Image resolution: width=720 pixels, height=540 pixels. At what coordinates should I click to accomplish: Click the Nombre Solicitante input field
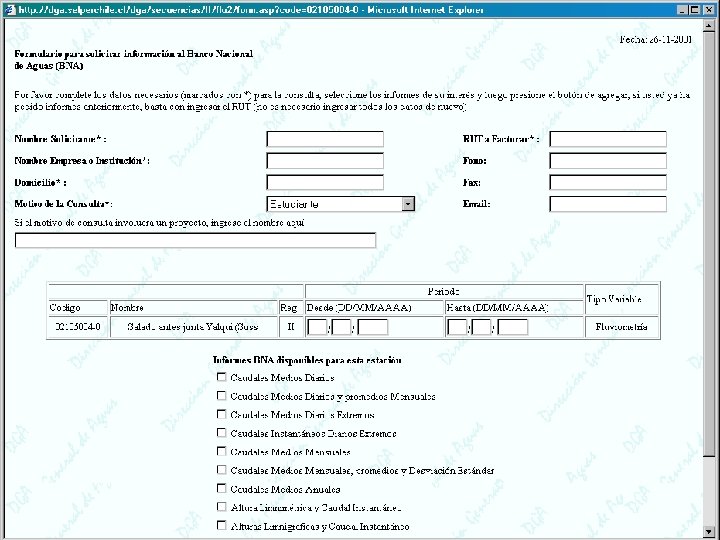pos(325,139)
